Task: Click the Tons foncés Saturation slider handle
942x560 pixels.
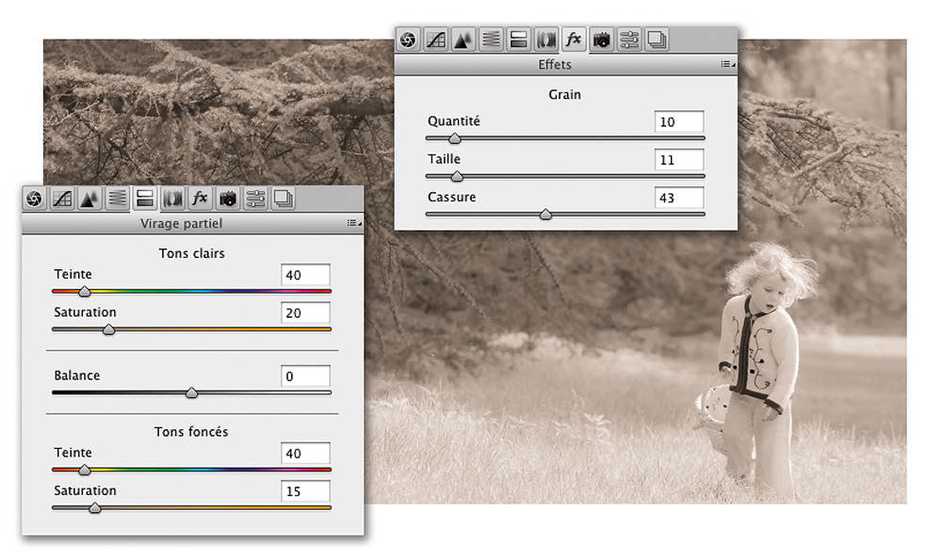Action: [94, 508]
